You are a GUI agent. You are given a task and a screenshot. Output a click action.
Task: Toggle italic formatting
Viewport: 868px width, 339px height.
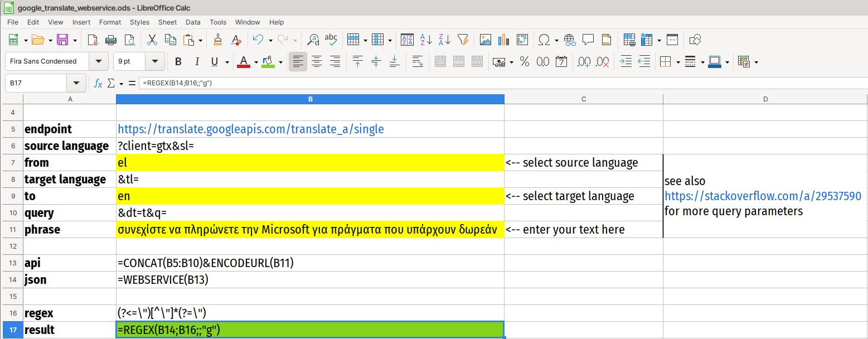[196, 61]
